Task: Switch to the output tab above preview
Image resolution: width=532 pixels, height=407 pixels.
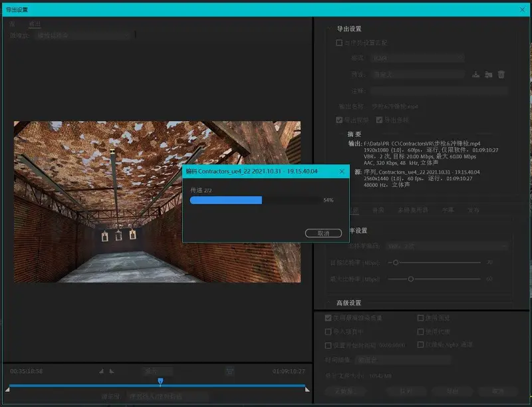Action: [x=35, y=24]
